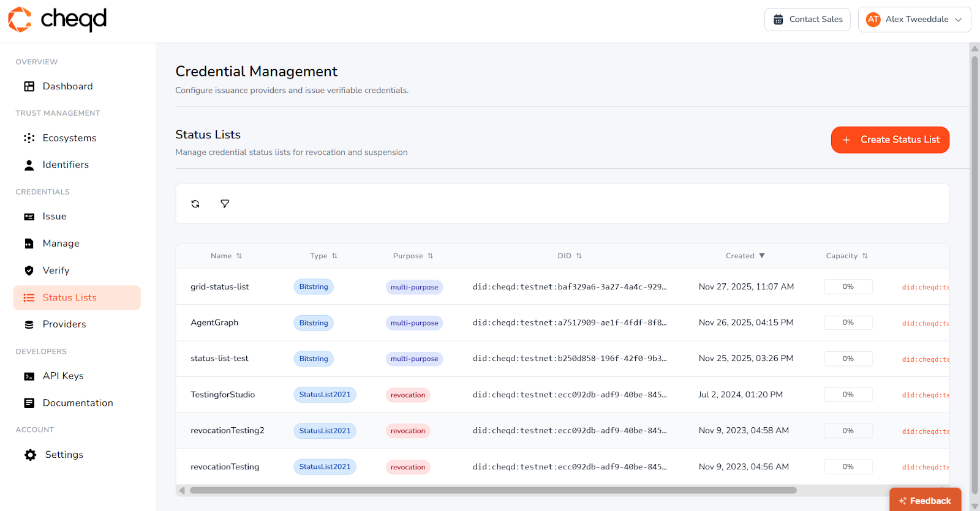Go to Ecosystems in the sidebar

click(x=69, y=138)
